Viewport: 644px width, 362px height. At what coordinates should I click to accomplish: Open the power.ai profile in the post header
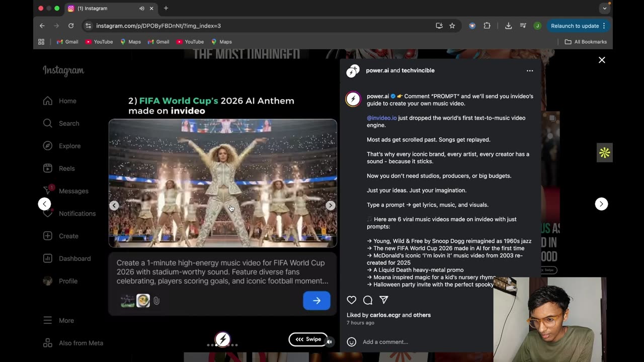tap(377, 70)
